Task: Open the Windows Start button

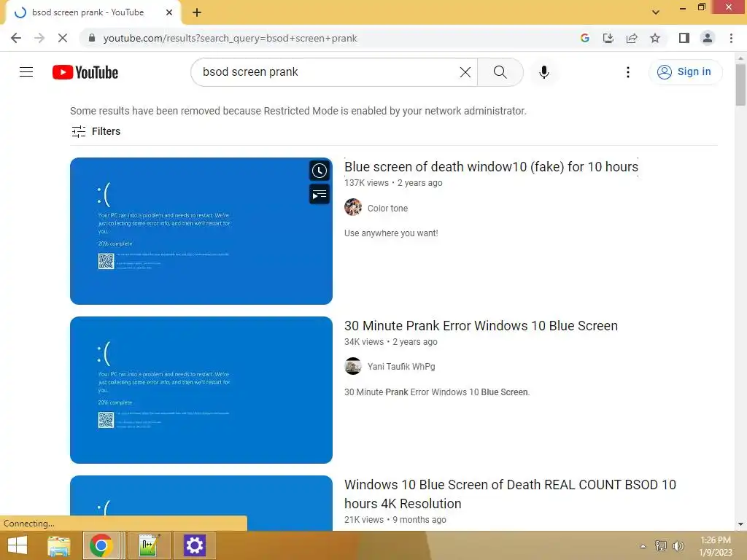Action: tap(18, 545)
